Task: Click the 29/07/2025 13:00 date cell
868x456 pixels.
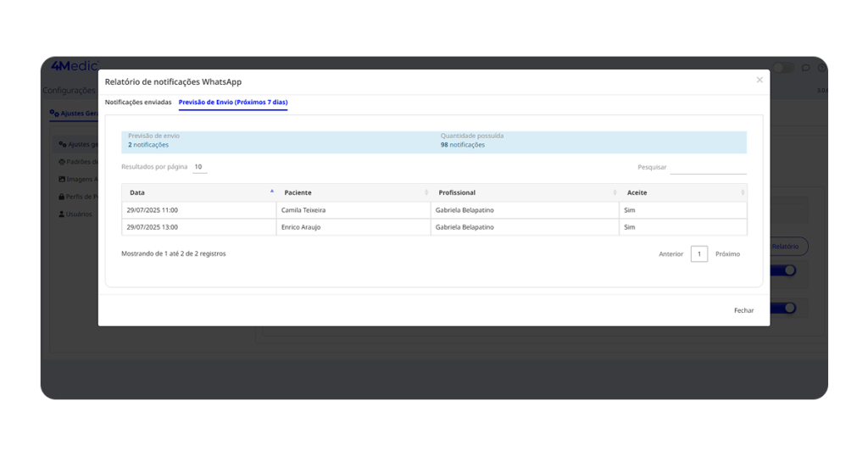Action: pos(198,227)
